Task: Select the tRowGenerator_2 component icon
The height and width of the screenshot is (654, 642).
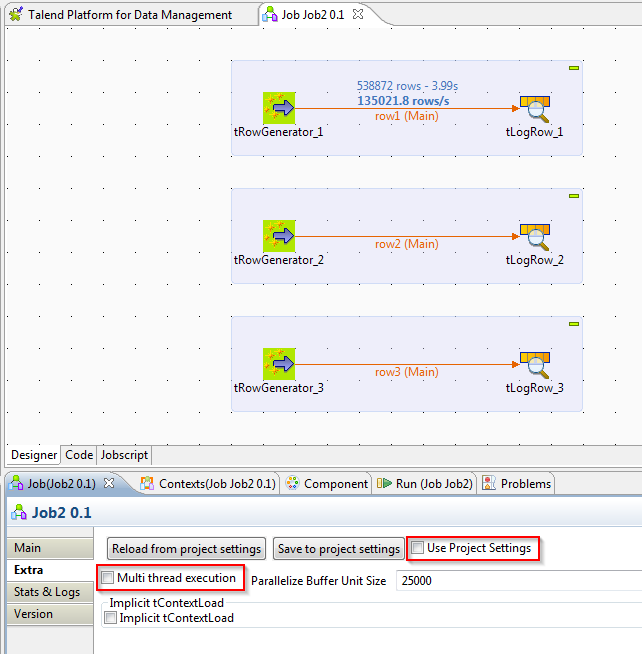Action: pos(279,236)
